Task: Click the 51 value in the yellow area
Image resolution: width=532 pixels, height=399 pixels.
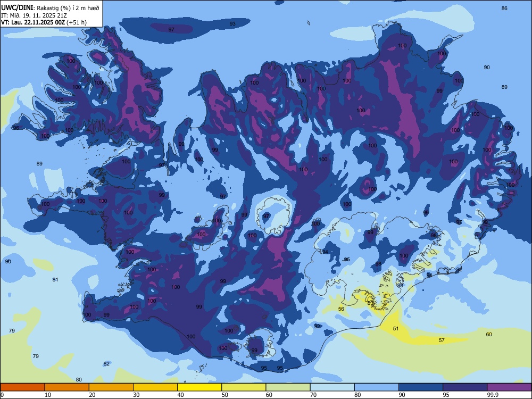Action: 396,328
